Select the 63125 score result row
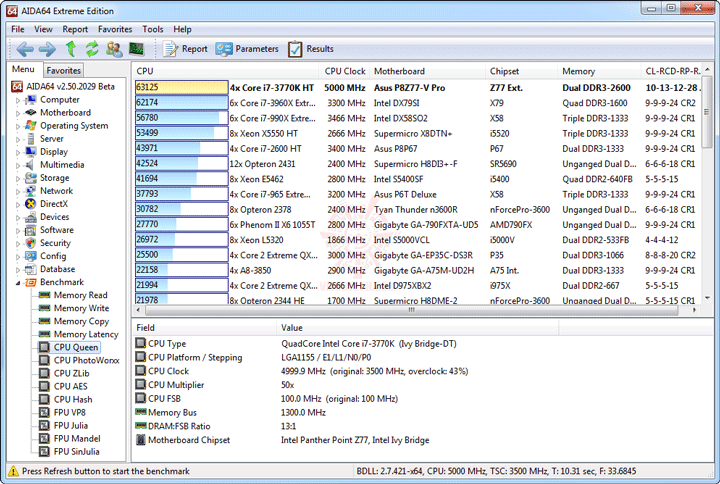The width and height of the screenshot is (720, 484). coord(418,87)
